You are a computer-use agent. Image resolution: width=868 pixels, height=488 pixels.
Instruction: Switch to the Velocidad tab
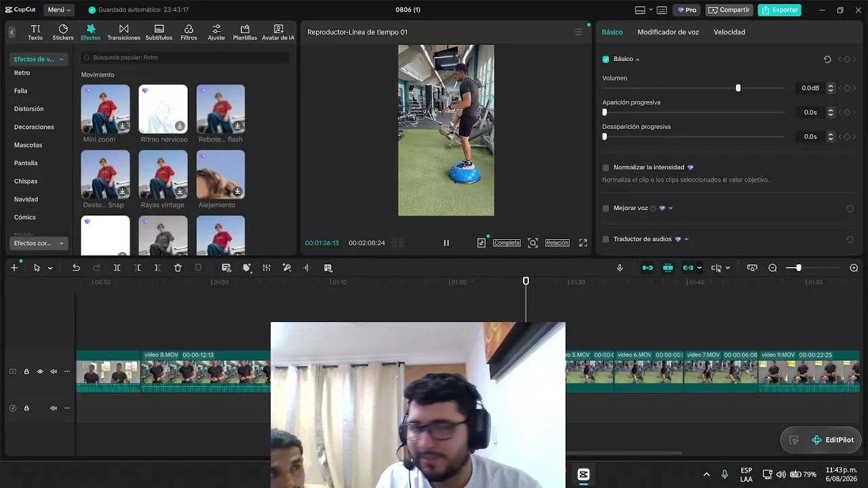click(729, 32)
